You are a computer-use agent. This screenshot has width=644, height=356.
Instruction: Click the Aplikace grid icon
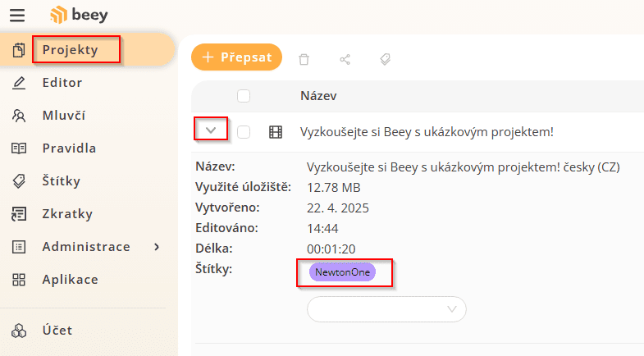pyautogui.click(x=19, y=280)
